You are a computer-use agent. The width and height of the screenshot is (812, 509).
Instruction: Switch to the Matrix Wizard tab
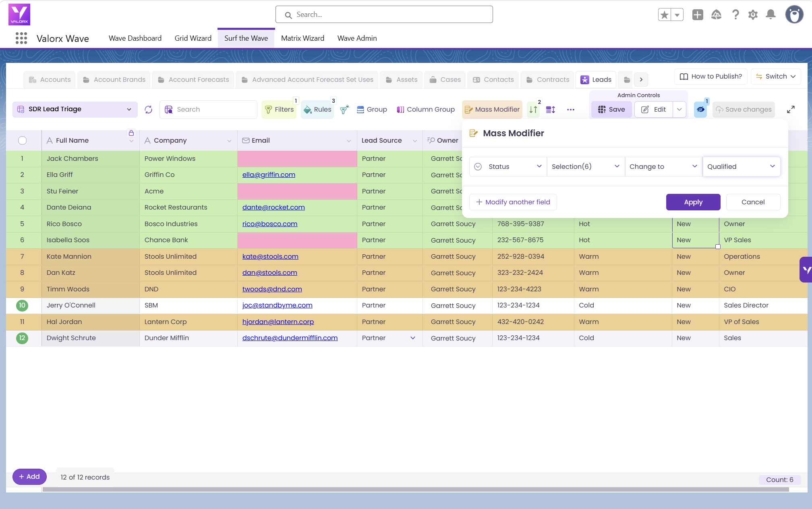302,38
